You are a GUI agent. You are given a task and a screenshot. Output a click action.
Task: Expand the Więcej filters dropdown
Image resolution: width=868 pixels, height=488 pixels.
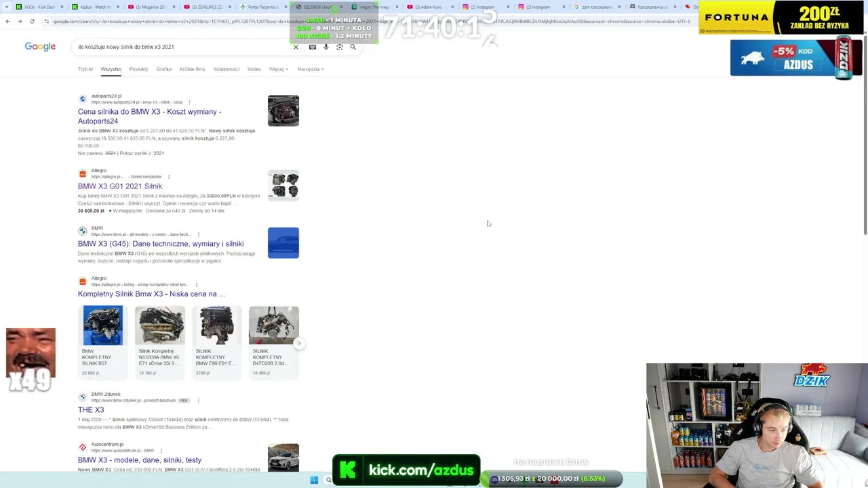click(x=278, y=69)
